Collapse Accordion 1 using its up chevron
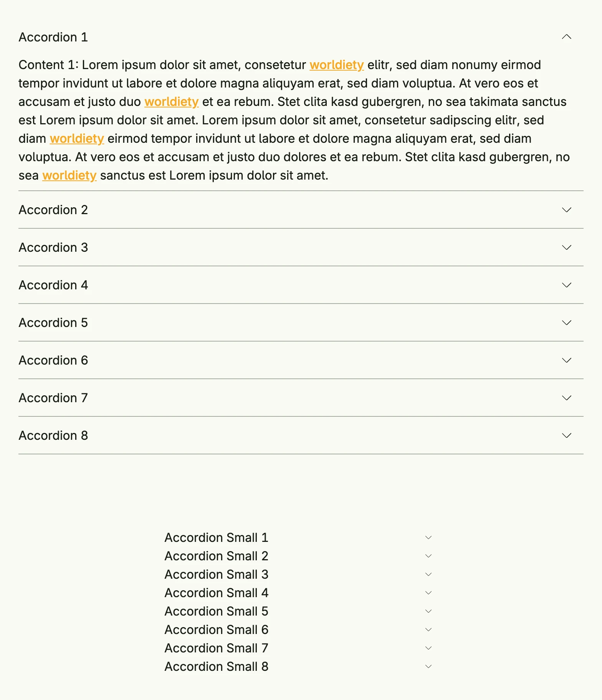Image resolution: width=602 pixels, height=700 pixels. (x=566, y=37)
